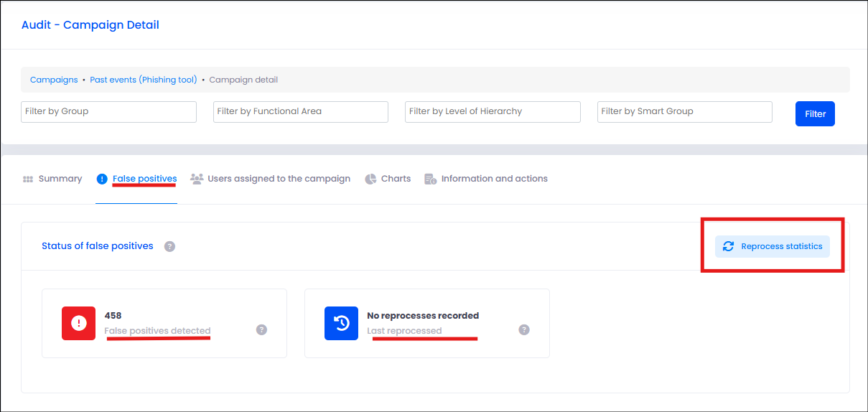Click help icon in False positives detected card
Viewport: 868px width, 412px height.
pos(261,329)
